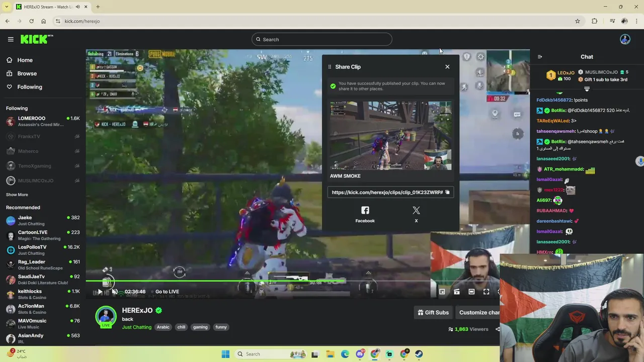The height and width of the screenshot is (362, 644).
Task: Play the stream video
Action: pos(100,292)
